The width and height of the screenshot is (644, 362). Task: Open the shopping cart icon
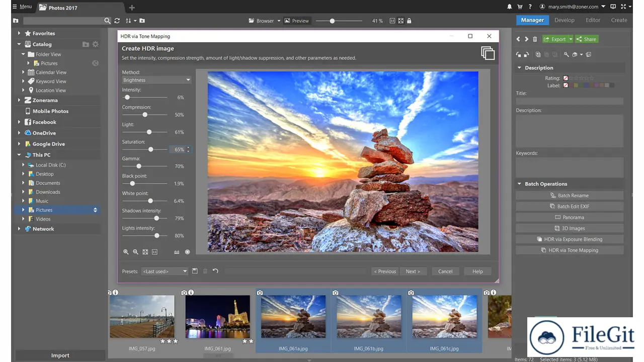point(521,7)
